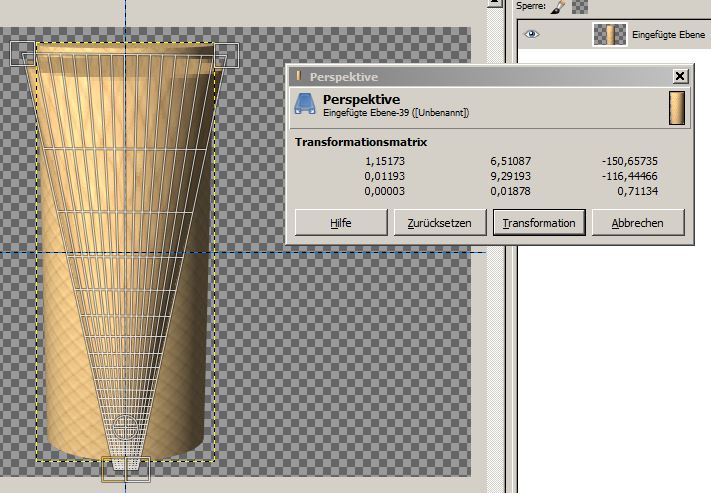This screenshot has width=711, height=493.
Task: Click the Perspektive dialog title bar text
Action: pos(344,77)
